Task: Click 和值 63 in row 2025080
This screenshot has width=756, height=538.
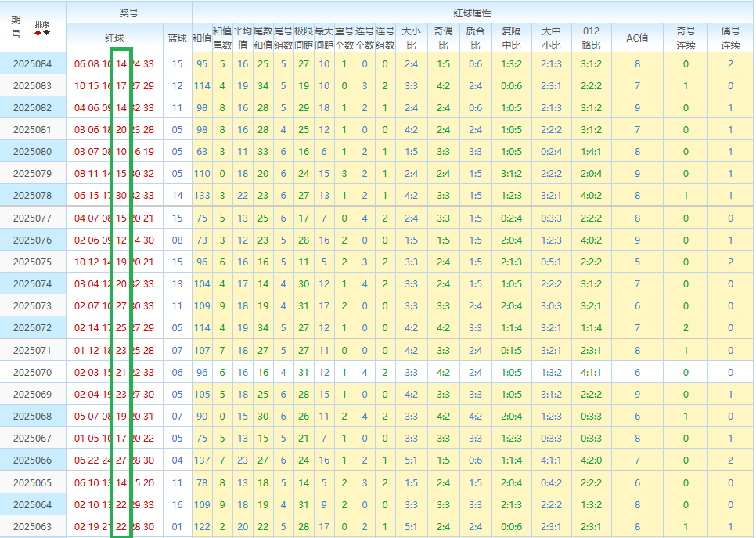Action: click(x=202, y=151)
